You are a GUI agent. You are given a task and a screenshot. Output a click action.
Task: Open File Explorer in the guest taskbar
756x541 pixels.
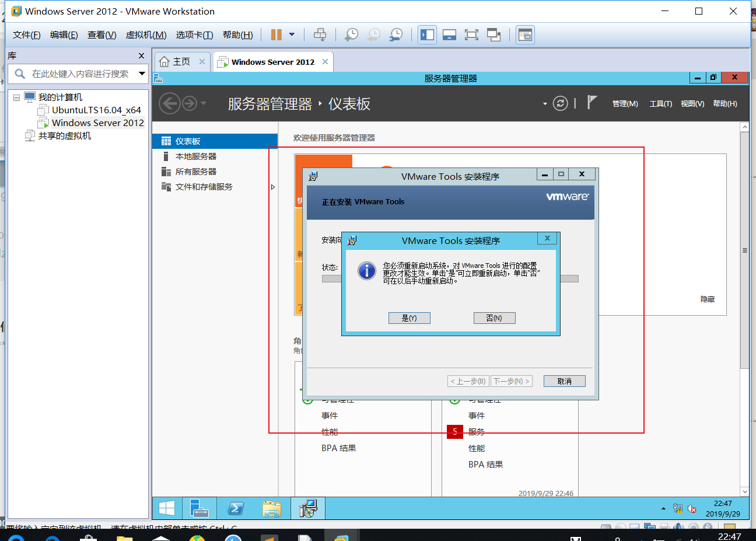click(272, 508)
